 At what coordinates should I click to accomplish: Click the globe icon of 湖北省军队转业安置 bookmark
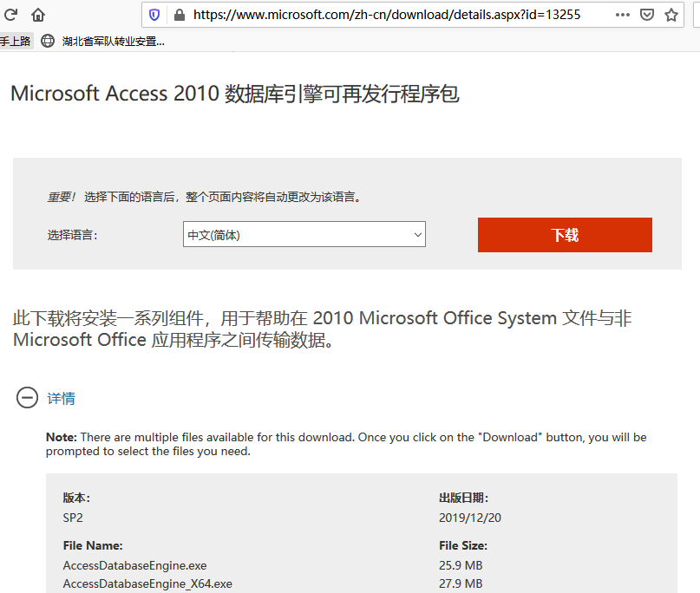(47, 41)
